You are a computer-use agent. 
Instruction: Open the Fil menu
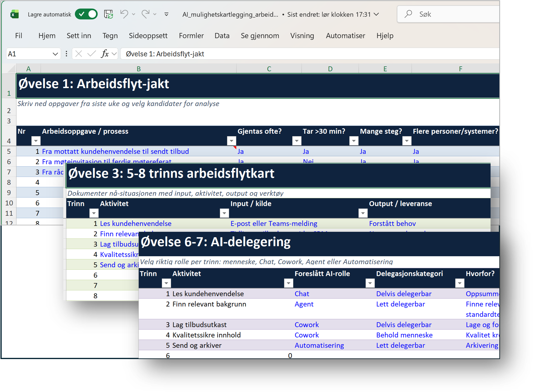pos(18,36)
